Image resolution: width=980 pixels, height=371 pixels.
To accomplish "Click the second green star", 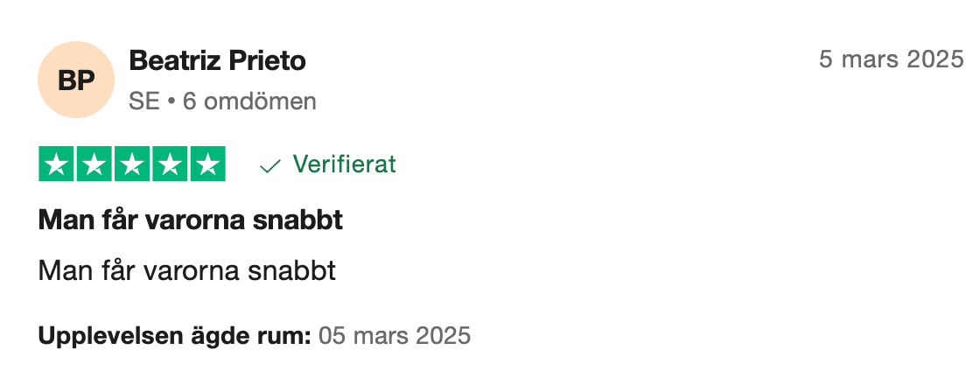I will click(x=95, y=164).
